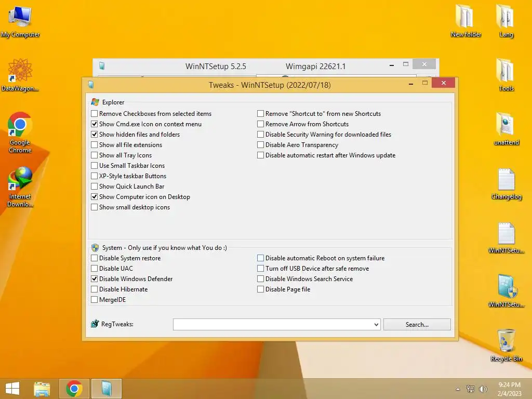The height and width of the screenshot is (399, 532).
Task: Check Show all Tray Icons
Action: click(95, 155)
